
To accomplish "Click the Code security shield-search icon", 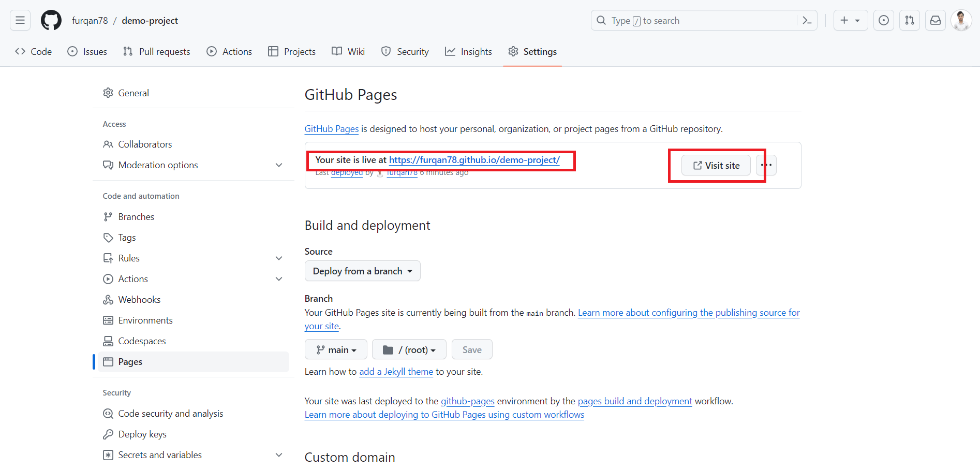I will pos(108,413).
